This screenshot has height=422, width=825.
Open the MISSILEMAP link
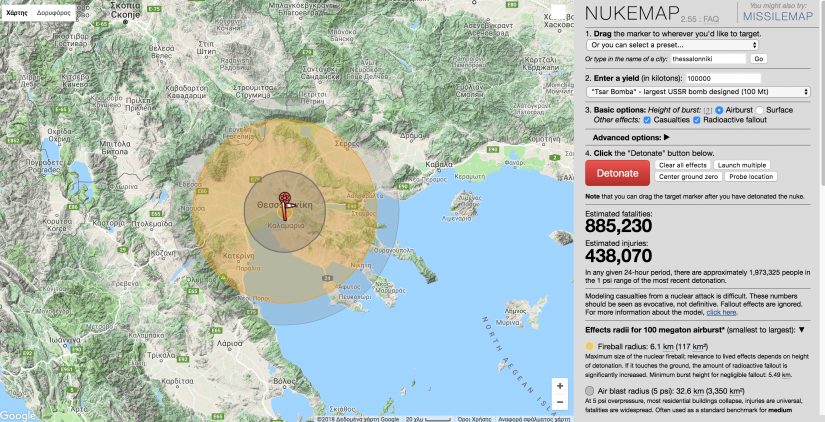(785, 16)
